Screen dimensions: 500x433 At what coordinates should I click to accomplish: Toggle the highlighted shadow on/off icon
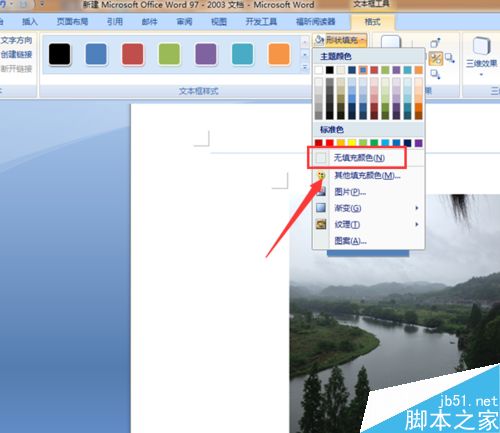(436, 59)
